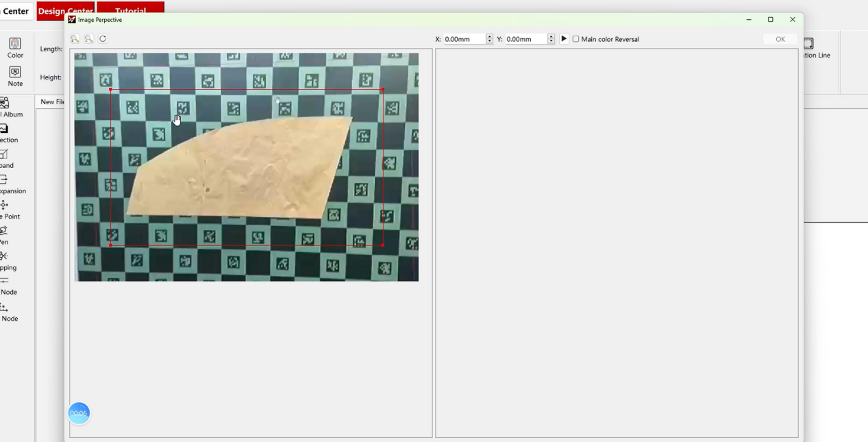Click the OK button

point(780,39)
